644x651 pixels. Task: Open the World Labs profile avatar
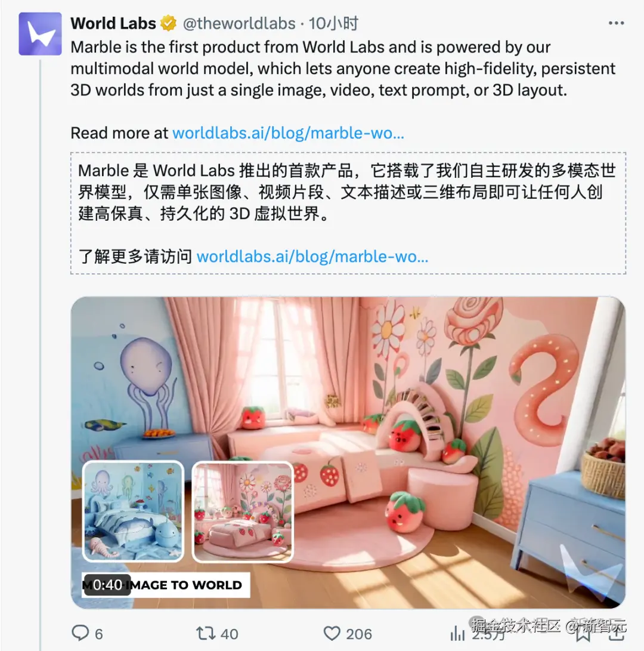pos(41,34)
